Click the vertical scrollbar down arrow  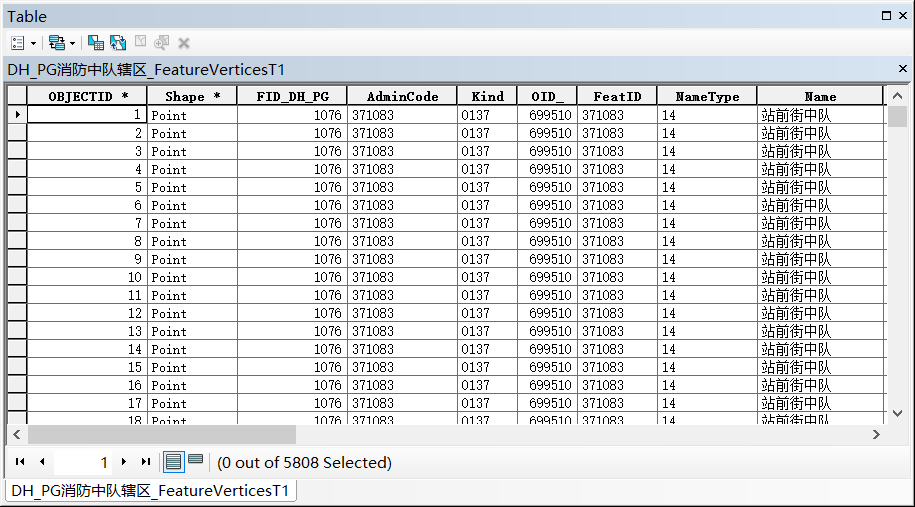[x=897, y=413]
